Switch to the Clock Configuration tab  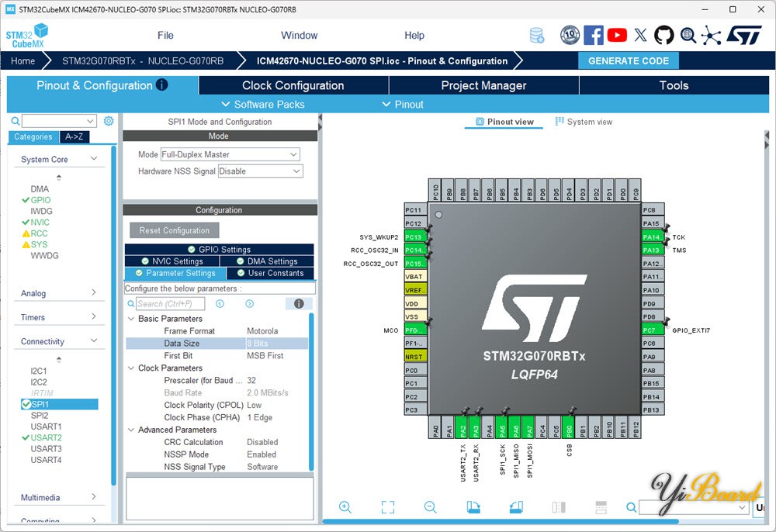(x=293, y=85)
